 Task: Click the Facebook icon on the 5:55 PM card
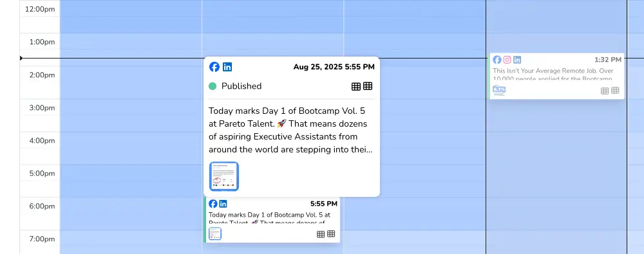coord(213,204)
